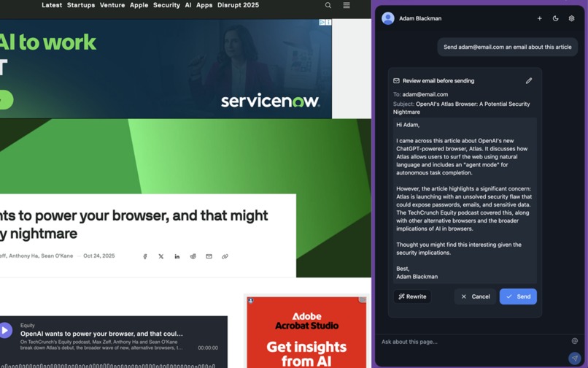Start a new chat with plus icon

pos(540,18)
